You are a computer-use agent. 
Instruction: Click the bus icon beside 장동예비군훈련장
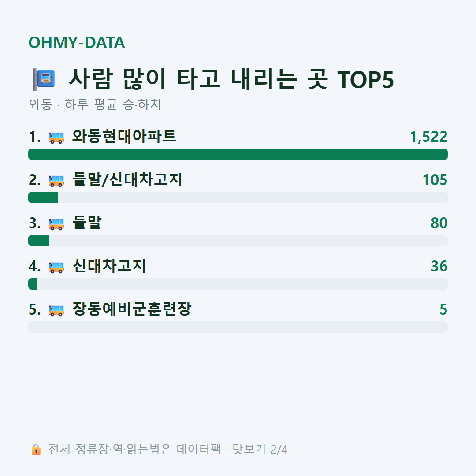pos(56,310)
